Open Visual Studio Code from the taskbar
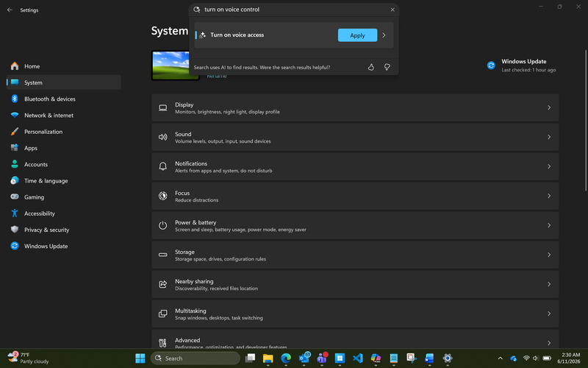 358,358
